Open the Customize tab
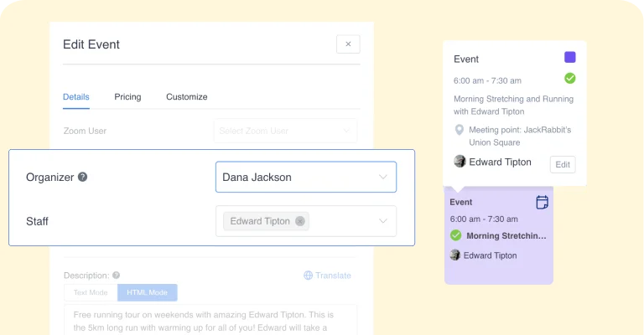Screen dimensions: 644x335 pyautogui.click(x=186, y=97)
